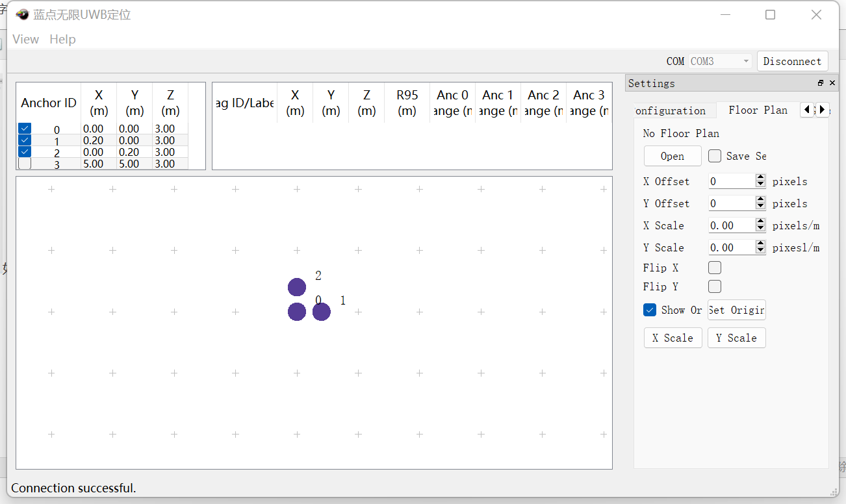Uncheck anchor 0 checkbox
This screenshot has width=846, height=504.
click(25, 129)
